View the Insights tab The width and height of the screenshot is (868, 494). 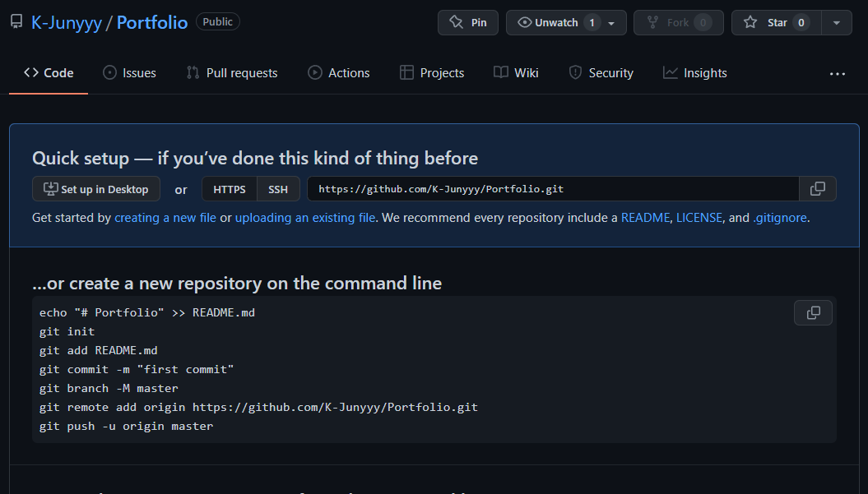click(694, 73)
